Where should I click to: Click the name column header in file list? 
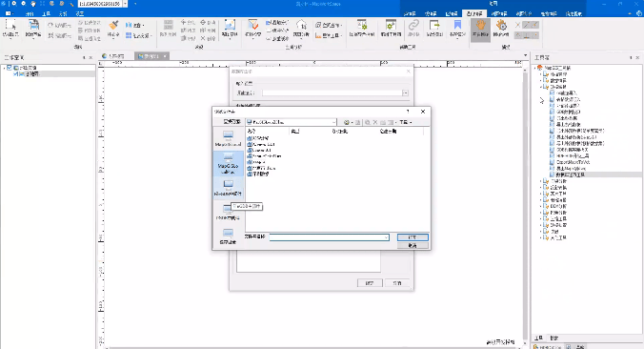click(267, 132)
